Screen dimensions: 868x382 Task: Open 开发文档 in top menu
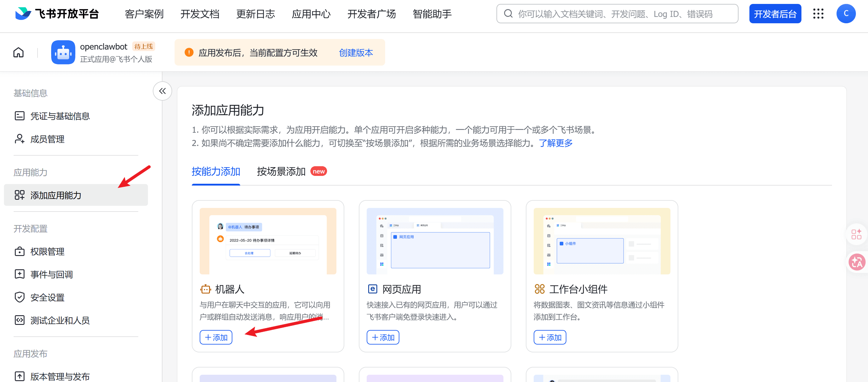coord(200,14)
